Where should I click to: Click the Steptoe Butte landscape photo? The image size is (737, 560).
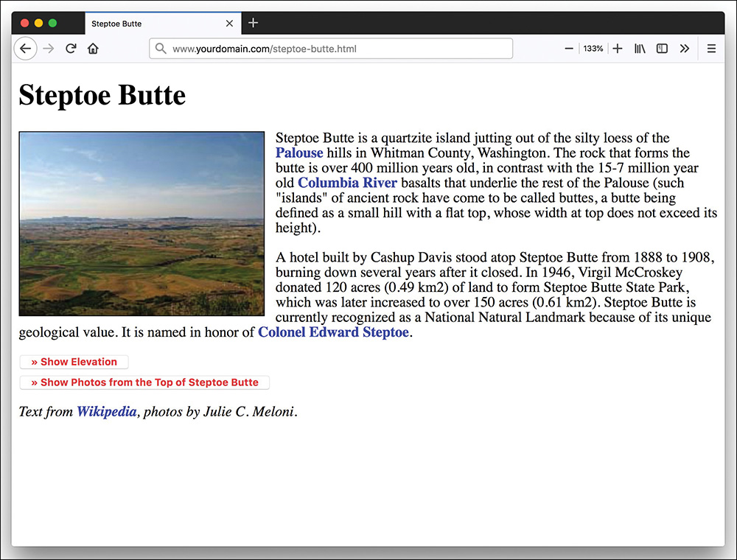pyautogui.click(x=142, y=223)
